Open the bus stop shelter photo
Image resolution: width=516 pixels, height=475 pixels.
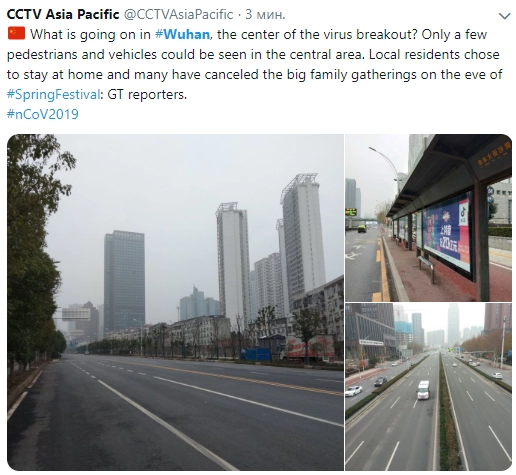(x=428, y=218)
